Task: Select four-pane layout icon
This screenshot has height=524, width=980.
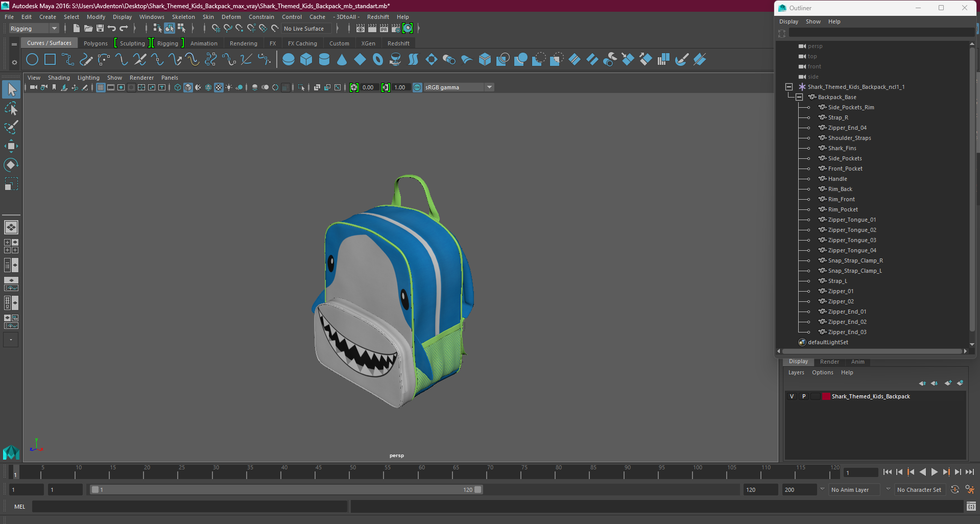Action: pos(11,246)
